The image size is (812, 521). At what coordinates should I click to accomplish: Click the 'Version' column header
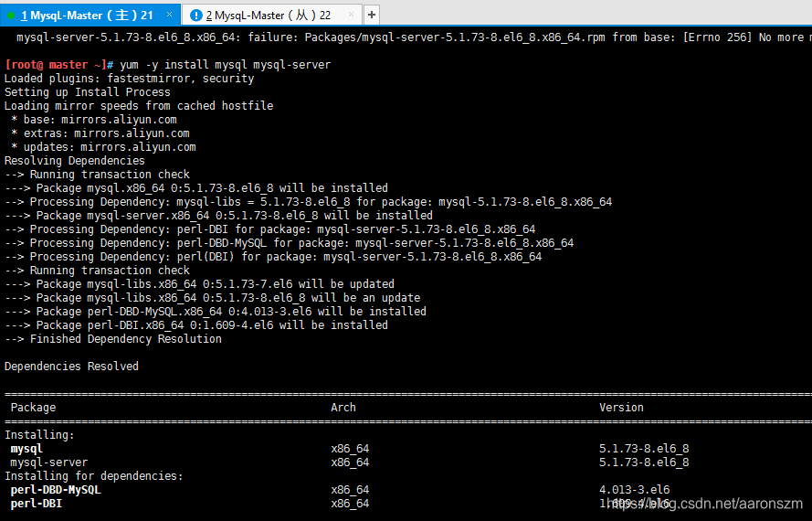(621, 408)
